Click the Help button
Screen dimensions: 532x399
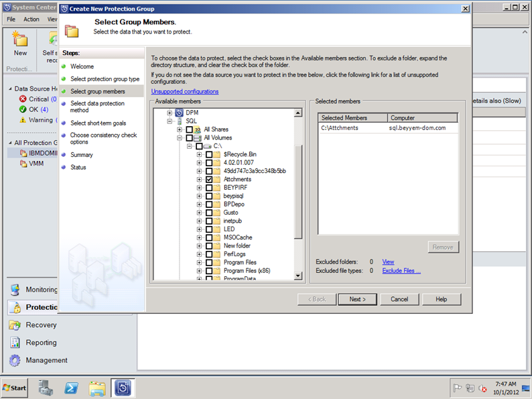(x=442, y=299)
